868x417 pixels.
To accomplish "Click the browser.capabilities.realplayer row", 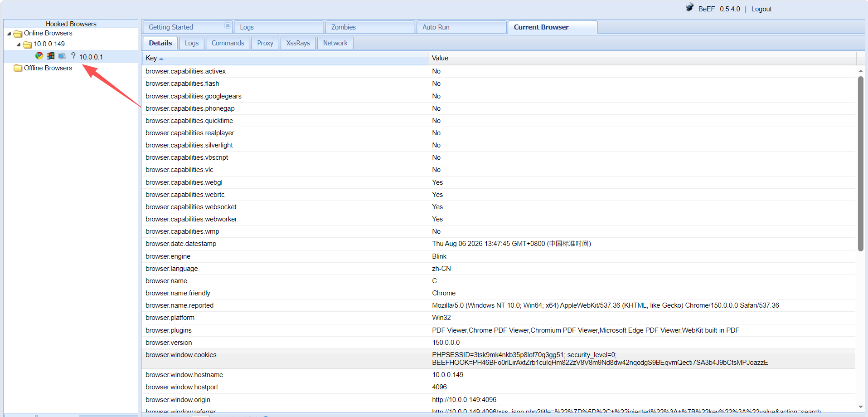I will point(499,133).
